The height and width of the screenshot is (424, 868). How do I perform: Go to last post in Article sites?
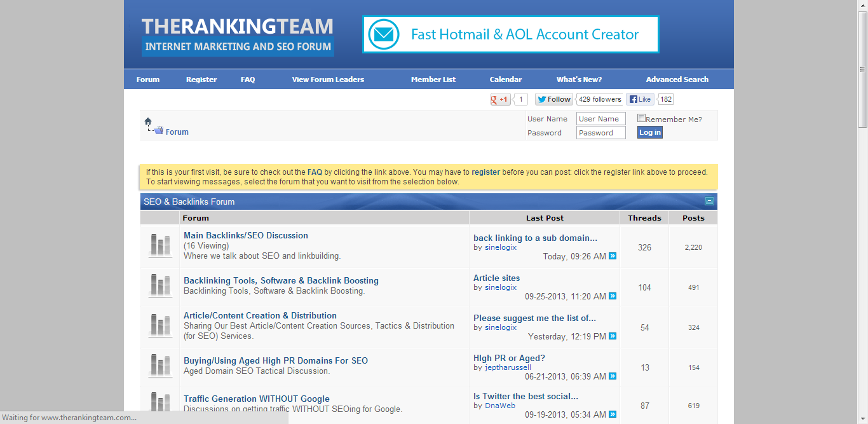613,296
